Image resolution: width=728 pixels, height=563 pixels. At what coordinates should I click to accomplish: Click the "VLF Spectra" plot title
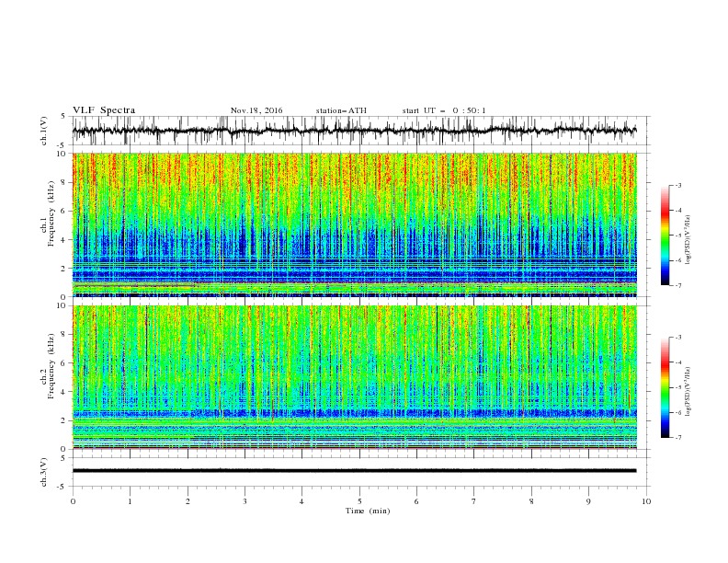tap(104, 110)
